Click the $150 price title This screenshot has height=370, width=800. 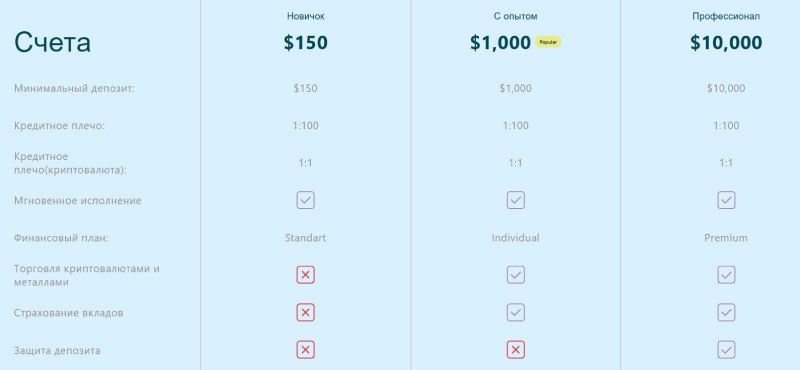point(306,42)
